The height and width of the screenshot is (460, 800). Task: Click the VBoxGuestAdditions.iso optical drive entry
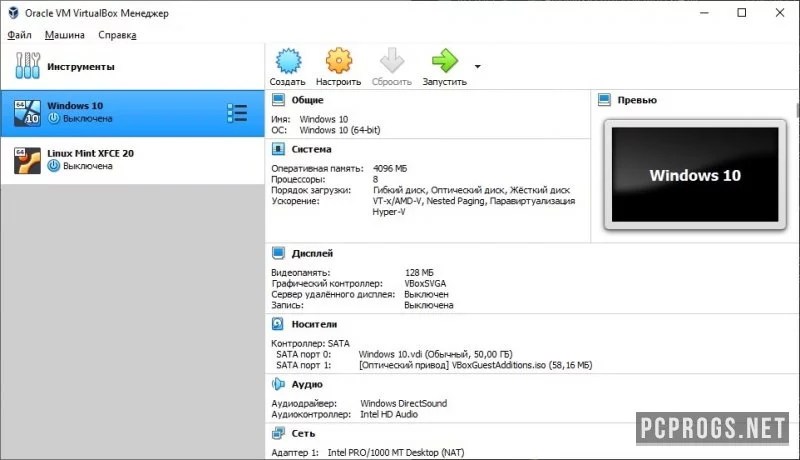coord(476,365)
